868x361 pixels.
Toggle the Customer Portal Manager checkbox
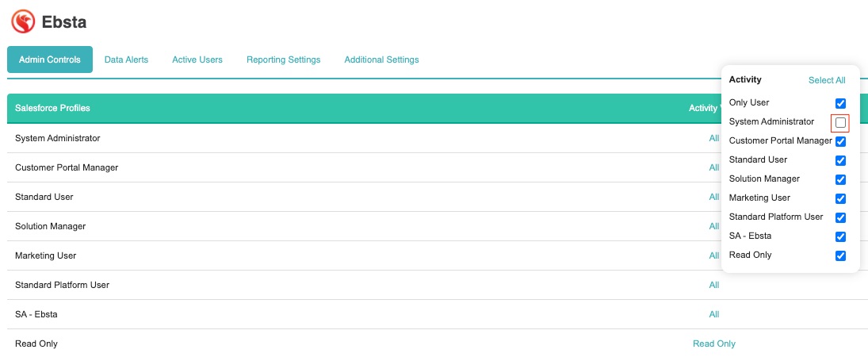(x=840, y=141)
